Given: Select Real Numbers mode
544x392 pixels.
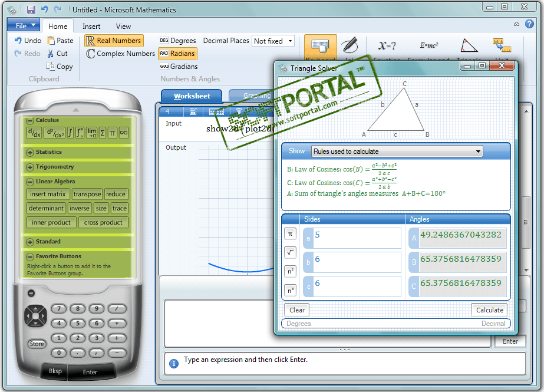Looking at the screenshot, I should tap(114, 41).
